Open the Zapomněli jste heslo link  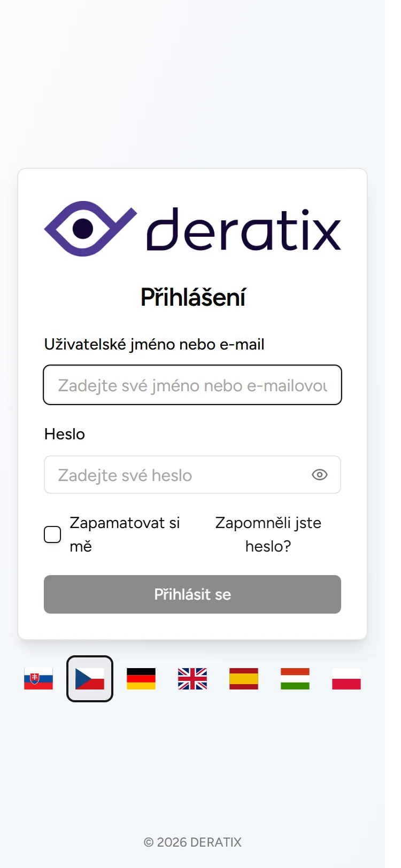click(x=268, y=534)
